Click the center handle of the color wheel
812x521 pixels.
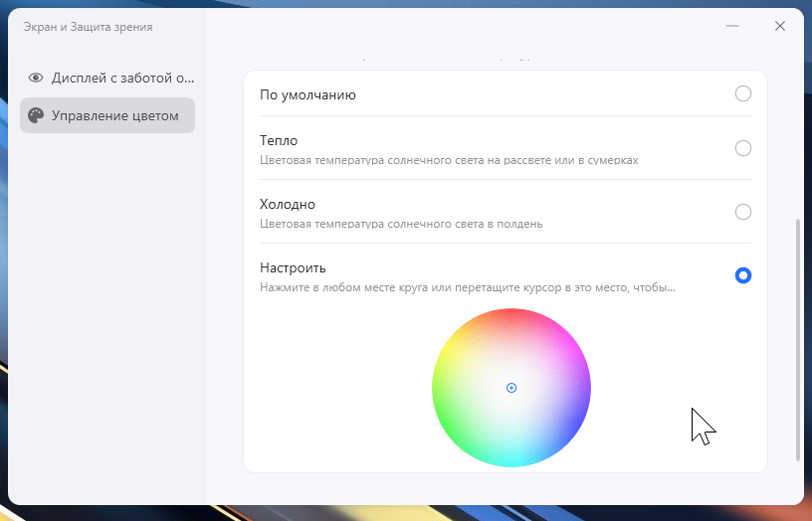pos(511,388)
